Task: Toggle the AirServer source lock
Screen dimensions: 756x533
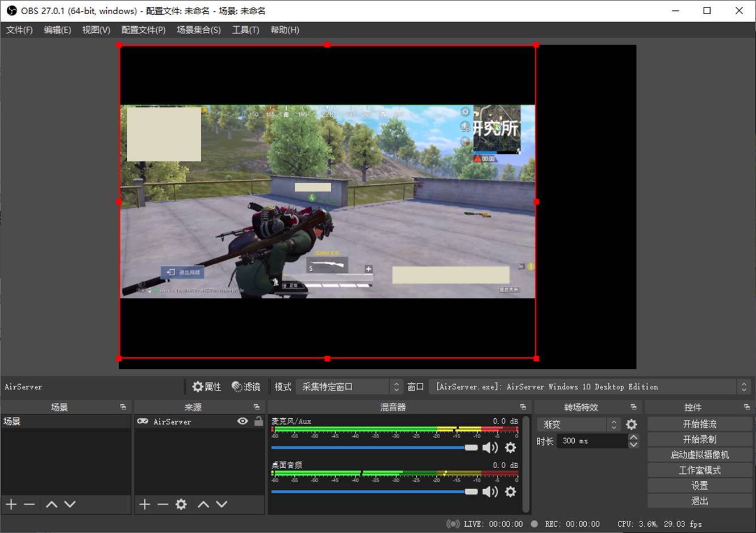Action: pos(258,422)
